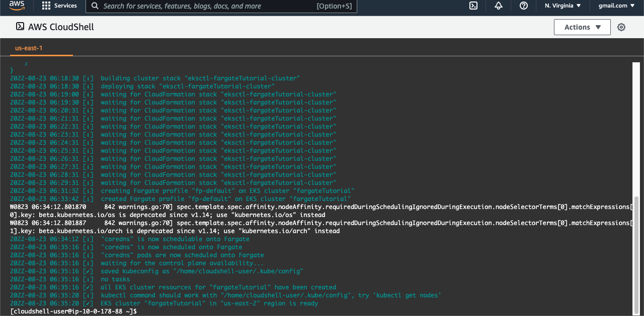
Task: Click the 06:24:31 waiting for CloudFormation line
Action: coord(173,143)
